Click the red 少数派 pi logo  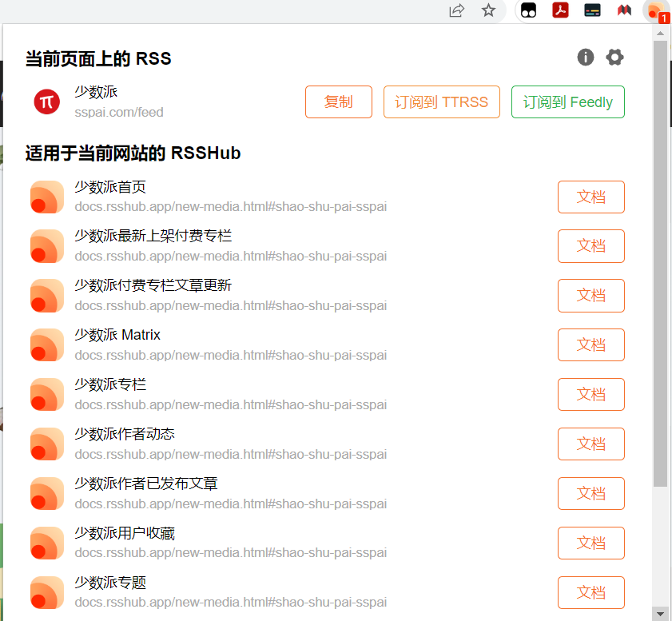pos(47,102)
